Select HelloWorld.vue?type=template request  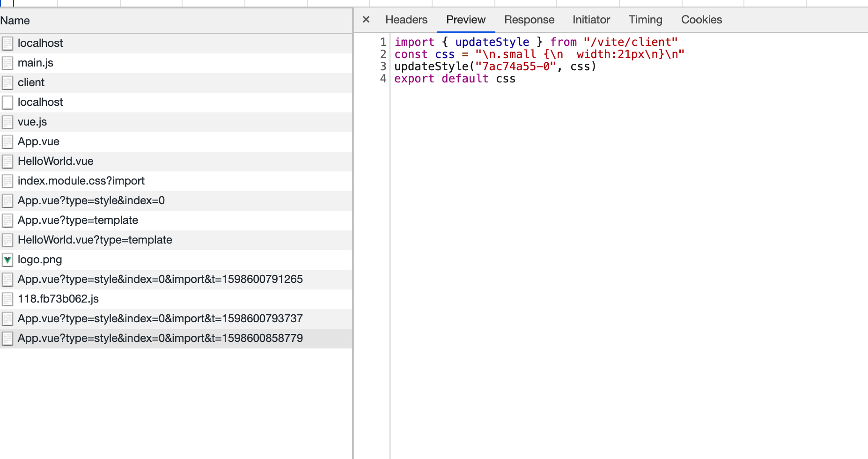coord(95,240)
